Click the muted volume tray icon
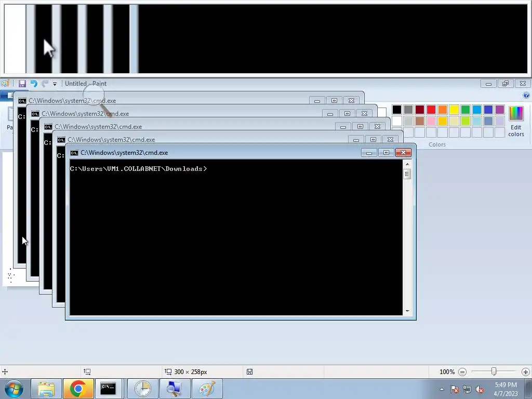Screen dimensions: 532x399 point(480,389)
